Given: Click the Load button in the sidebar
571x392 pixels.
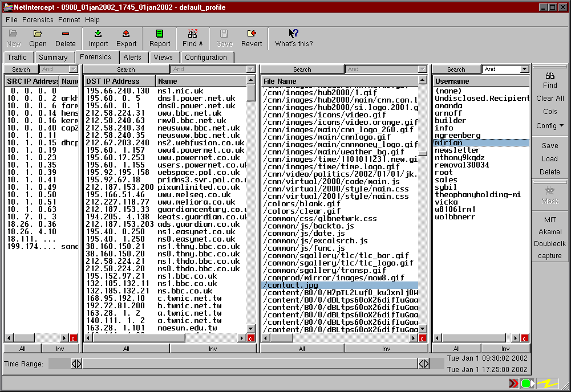Looking at the screenshot, I should pos(550,158).
